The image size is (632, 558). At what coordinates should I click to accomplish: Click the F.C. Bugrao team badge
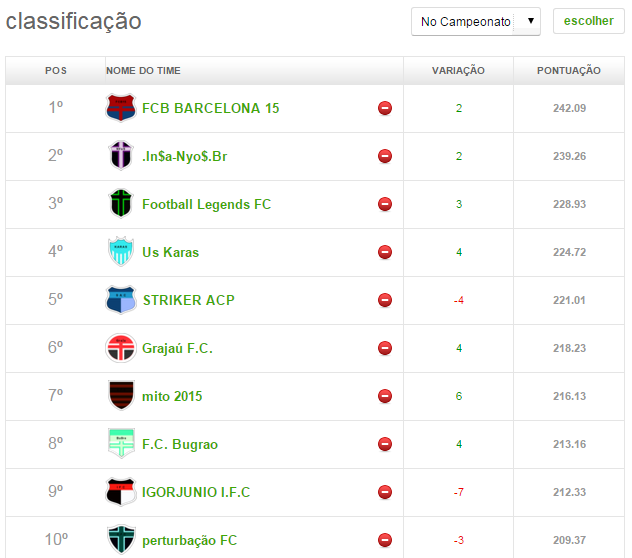(x=120, y=444)
